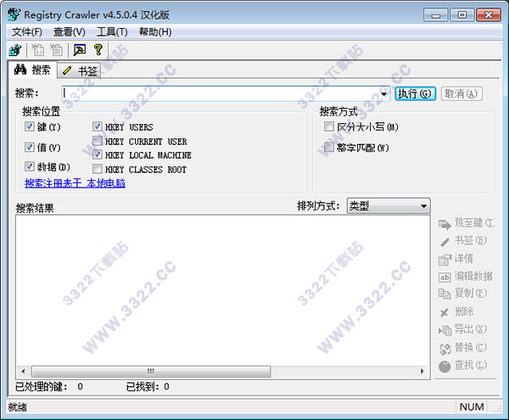Image resolution: width=509 pixels, height=420 pixels.
Task: Click the results scrollbar left arrow
Action: tap(24, 371)
